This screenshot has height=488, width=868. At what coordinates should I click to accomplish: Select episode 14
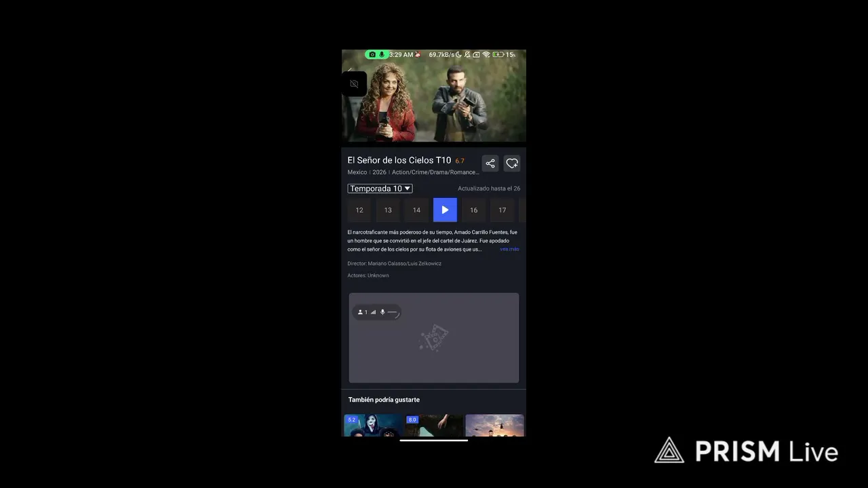click(416, 210)
